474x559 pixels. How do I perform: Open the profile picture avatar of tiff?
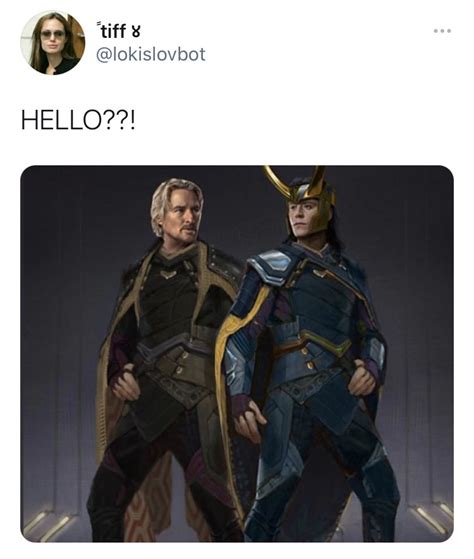53,43
